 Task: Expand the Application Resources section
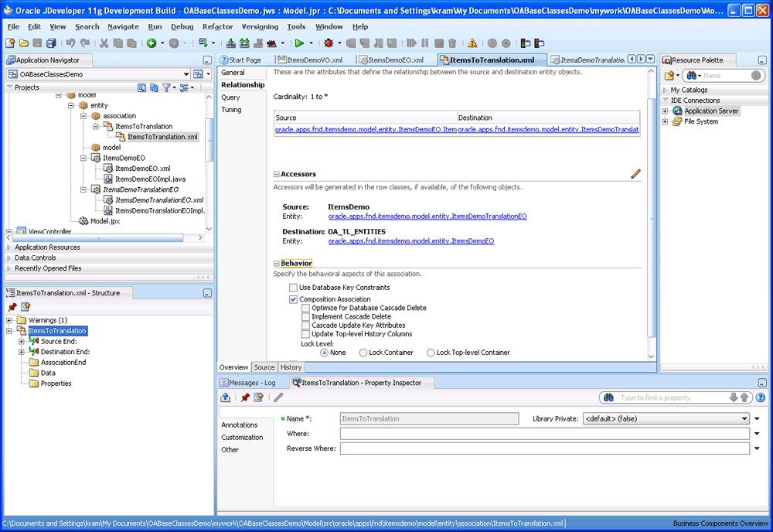coord(9,247)
